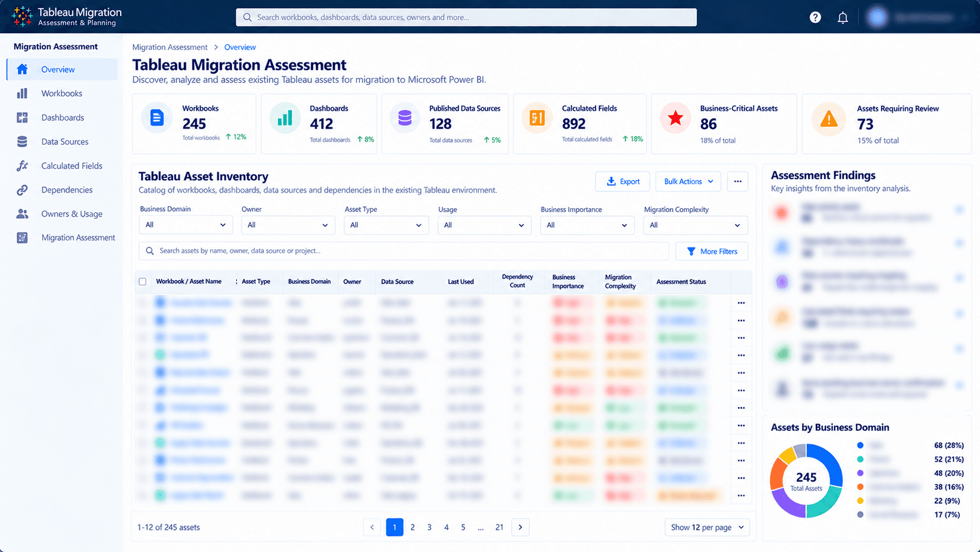Click the Calculated Fields card orange icon
Viewport: 980px width, 552px height.
pyautogui.click(x=537, y=118)
